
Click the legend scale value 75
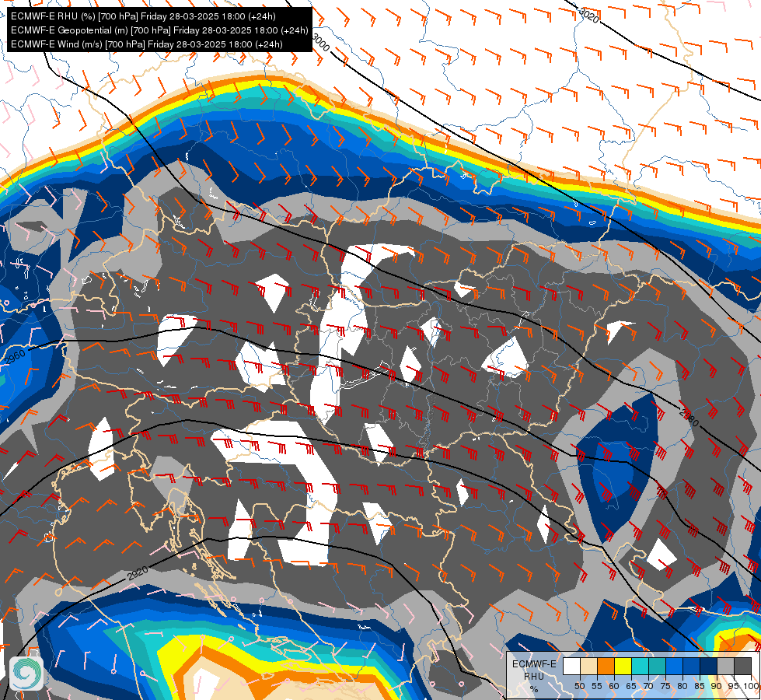tap(665, 686)
